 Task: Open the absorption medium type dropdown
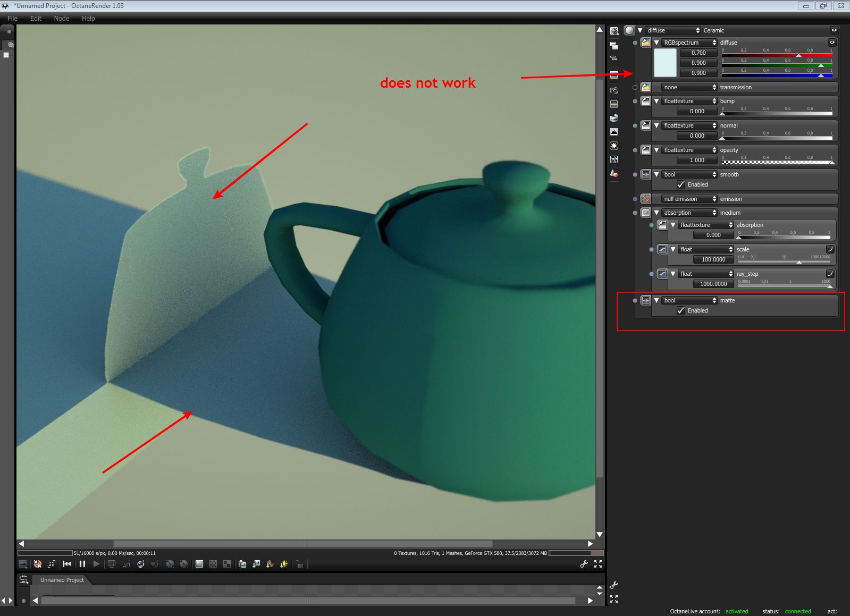(x=689, y=213)
